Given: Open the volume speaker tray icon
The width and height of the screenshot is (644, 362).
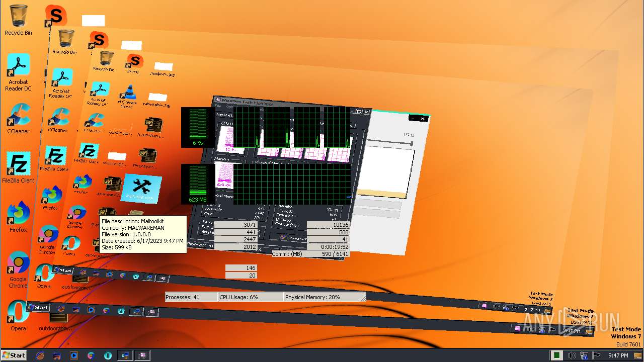Looking at the screenshot, I should point(572,355).
